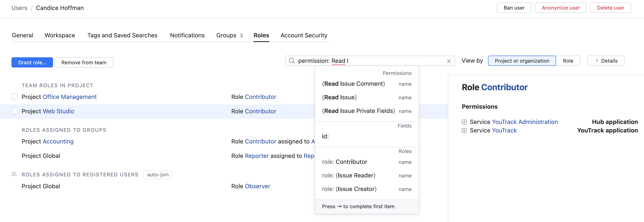
Task: Expand Service YouTrack permissions
Action: [x=464, y=131]
